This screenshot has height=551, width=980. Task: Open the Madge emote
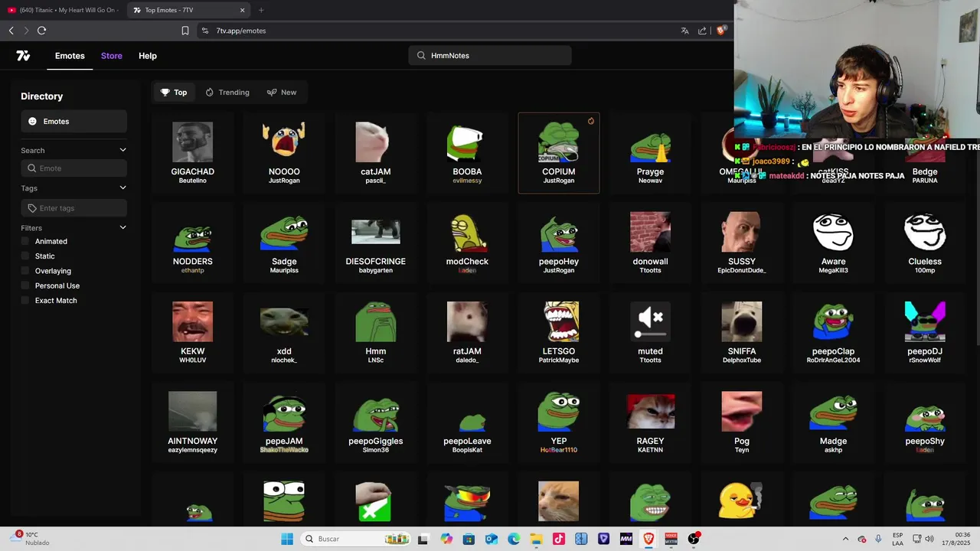(833, 422)
